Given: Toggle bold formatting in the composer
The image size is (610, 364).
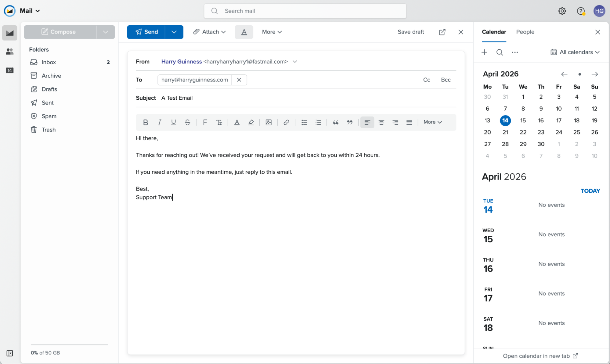Looking at the screenshot, I should coord(146,122).
